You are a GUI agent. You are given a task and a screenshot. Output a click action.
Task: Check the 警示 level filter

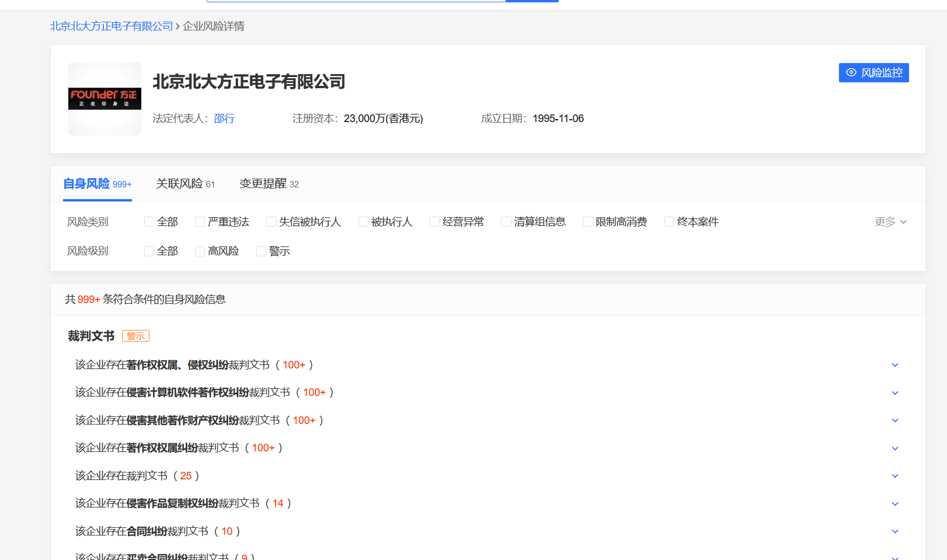point(261,251)
